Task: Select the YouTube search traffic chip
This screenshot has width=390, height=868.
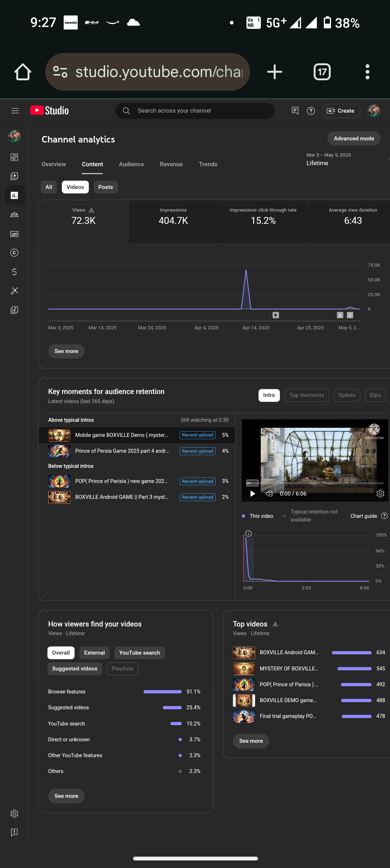Action: tap(140, 653)
